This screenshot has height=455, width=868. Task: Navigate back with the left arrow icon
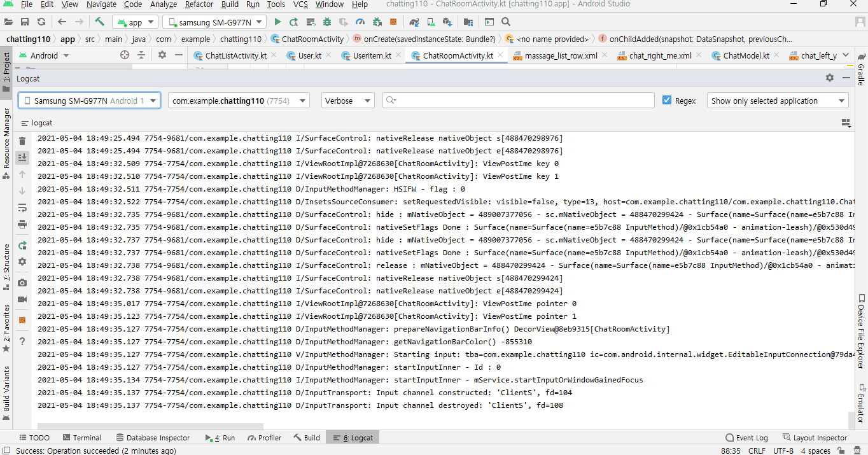[62, 22]
